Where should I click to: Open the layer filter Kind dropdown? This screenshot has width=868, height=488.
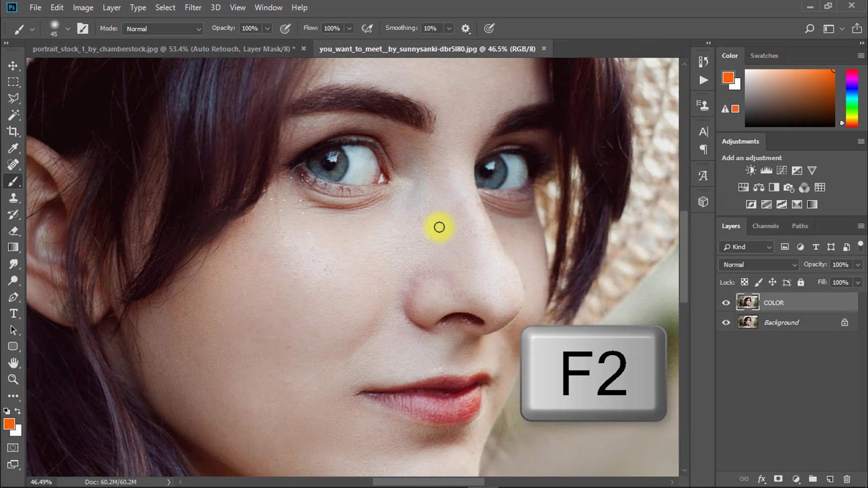(746, 247)
